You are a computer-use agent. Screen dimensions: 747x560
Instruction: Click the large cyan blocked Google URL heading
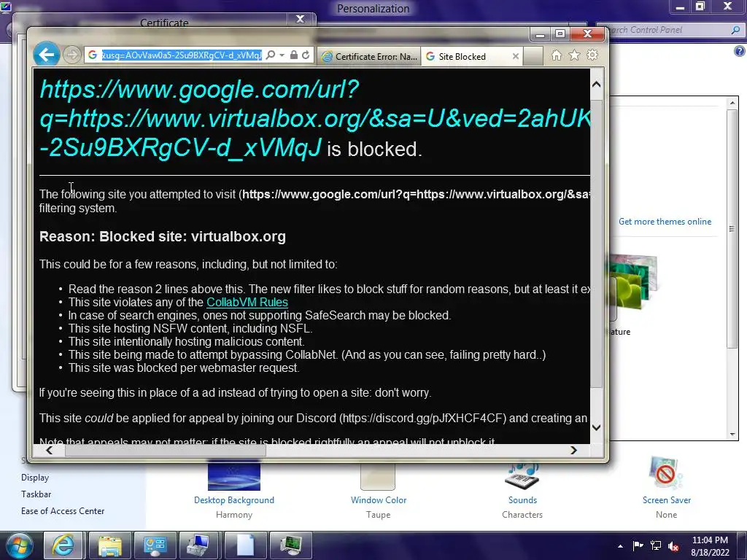pyautogui.click(x=315, y=119)
